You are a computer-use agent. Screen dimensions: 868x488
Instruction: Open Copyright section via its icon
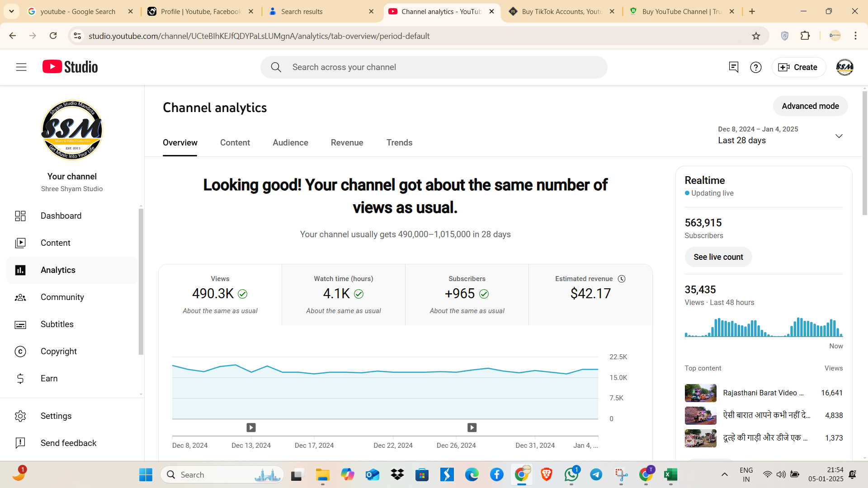point(20,352)
